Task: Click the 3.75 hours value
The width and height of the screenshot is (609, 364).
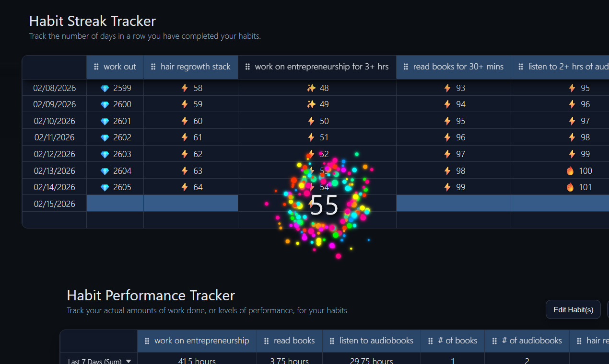Action: pos(290,361)
